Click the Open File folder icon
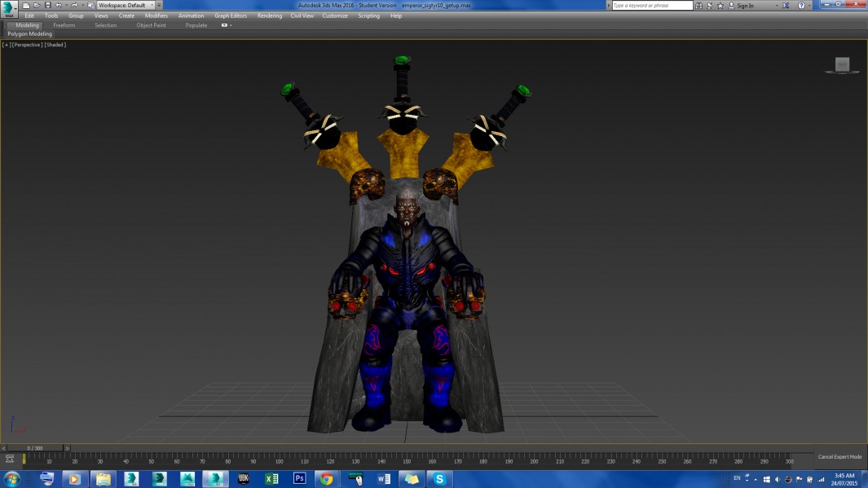 point(37,6)
